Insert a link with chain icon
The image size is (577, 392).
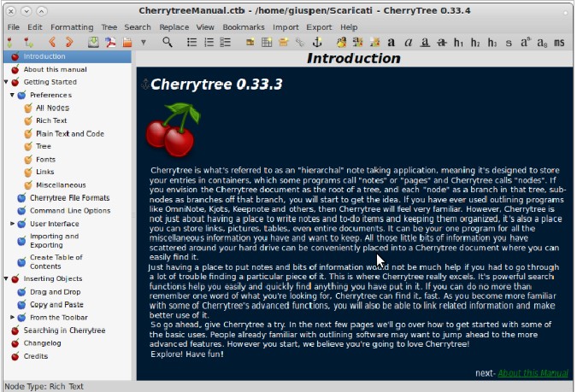point(300,43)
